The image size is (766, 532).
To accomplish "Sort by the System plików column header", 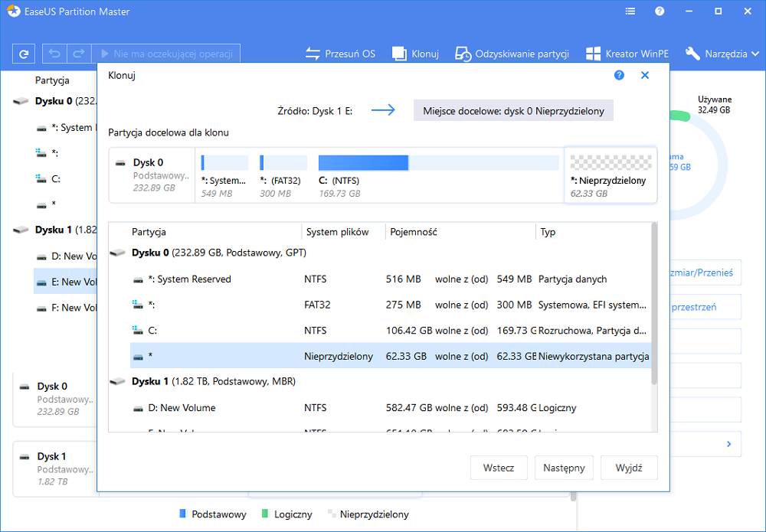I will [x=337, y=232].
